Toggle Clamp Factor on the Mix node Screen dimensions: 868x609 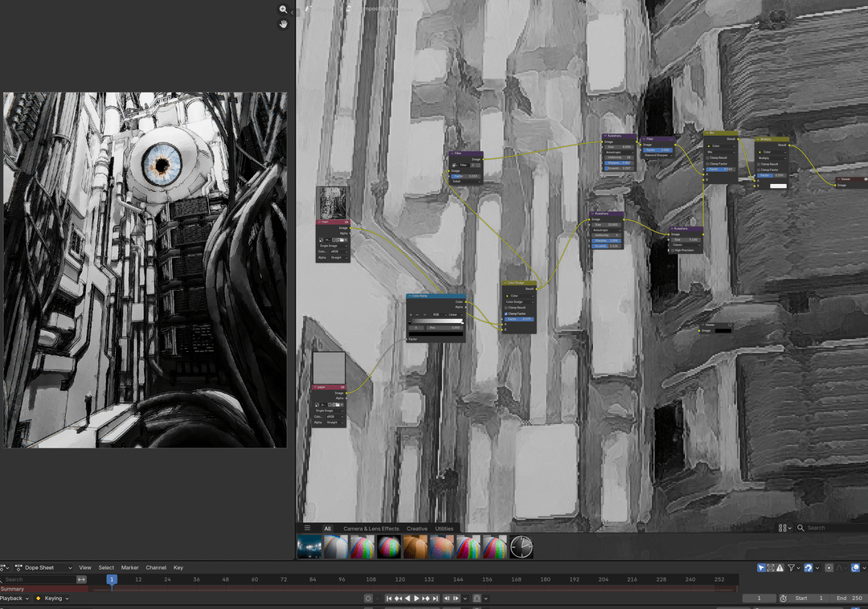coord(708,164)
